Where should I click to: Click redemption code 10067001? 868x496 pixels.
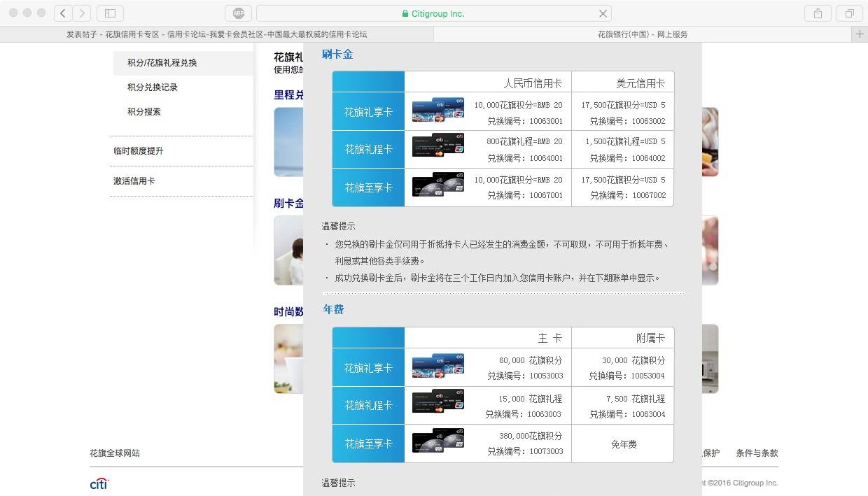point(546,195)
